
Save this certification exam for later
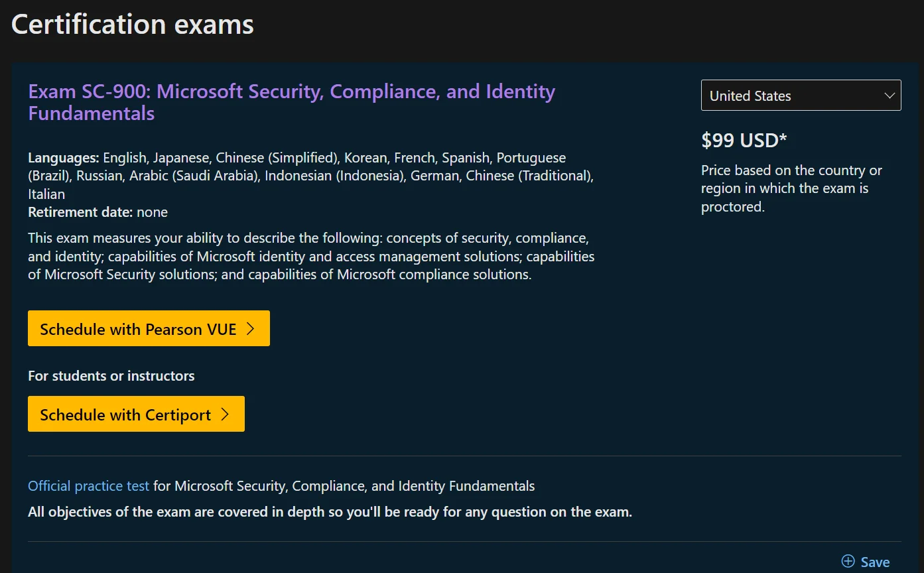(866, 561)
